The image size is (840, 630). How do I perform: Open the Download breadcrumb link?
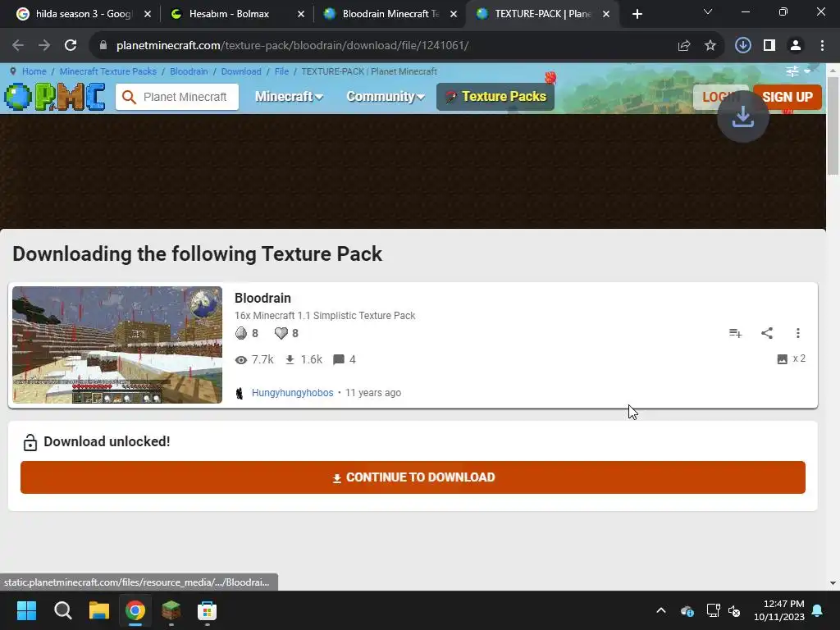click(241, 71)
